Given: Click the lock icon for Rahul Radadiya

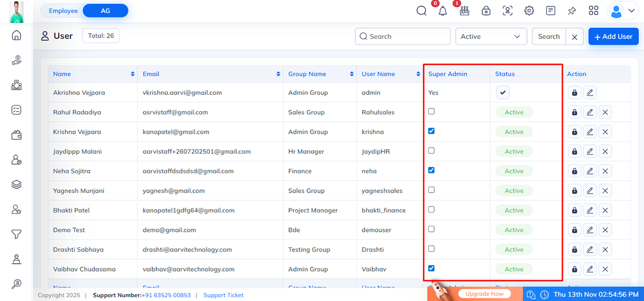Looking at the screenshot, I should click(575, 112).
